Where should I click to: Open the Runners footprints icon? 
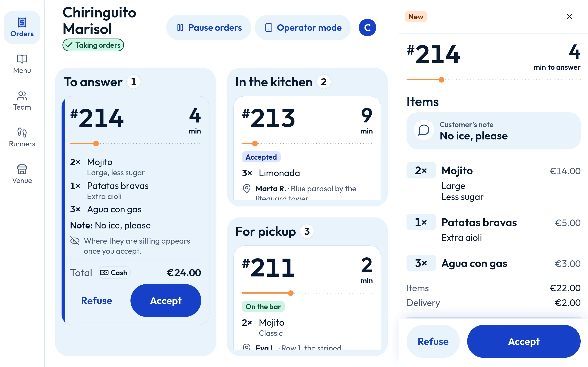point(22,133)
